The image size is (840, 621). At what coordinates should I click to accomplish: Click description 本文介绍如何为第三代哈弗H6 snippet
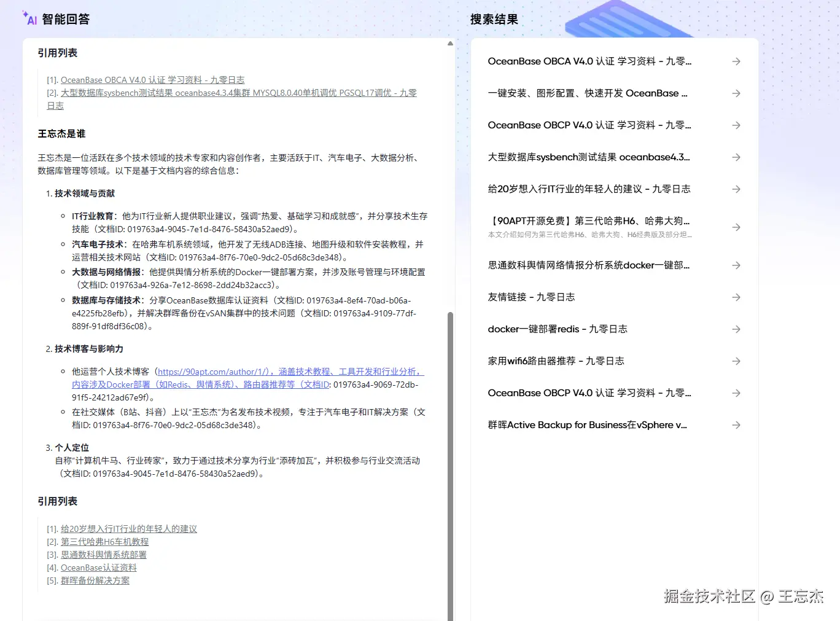coord(590,235)
